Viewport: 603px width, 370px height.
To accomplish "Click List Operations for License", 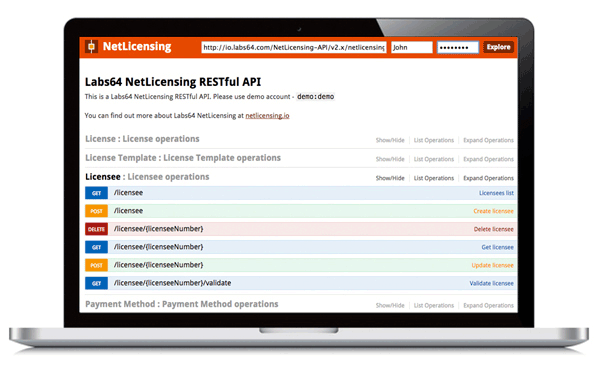I will click(x=434, y=140).
